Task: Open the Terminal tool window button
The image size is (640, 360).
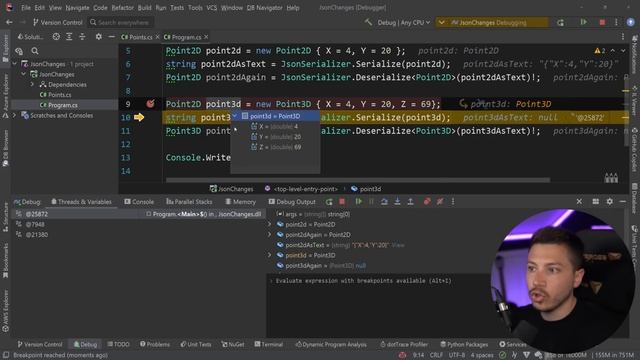Action: [269, 344]
